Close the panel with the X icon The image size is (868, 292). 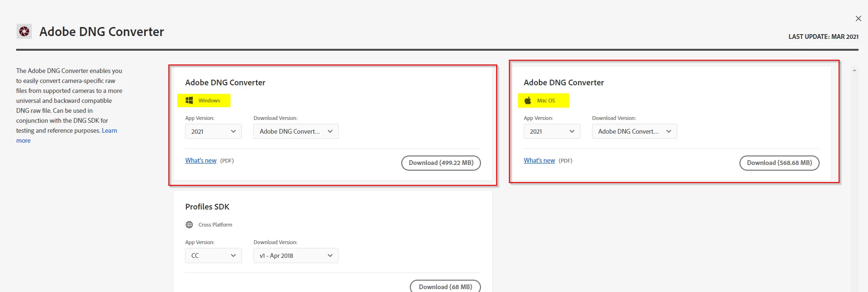click(x=858, y=18)
